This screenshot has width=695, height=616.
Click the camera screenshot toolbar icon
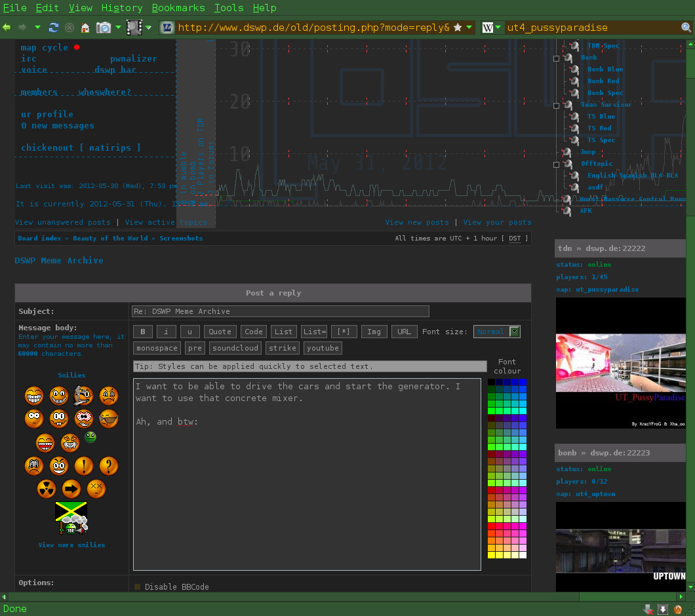pyautogui.click(x=104, y=28)
